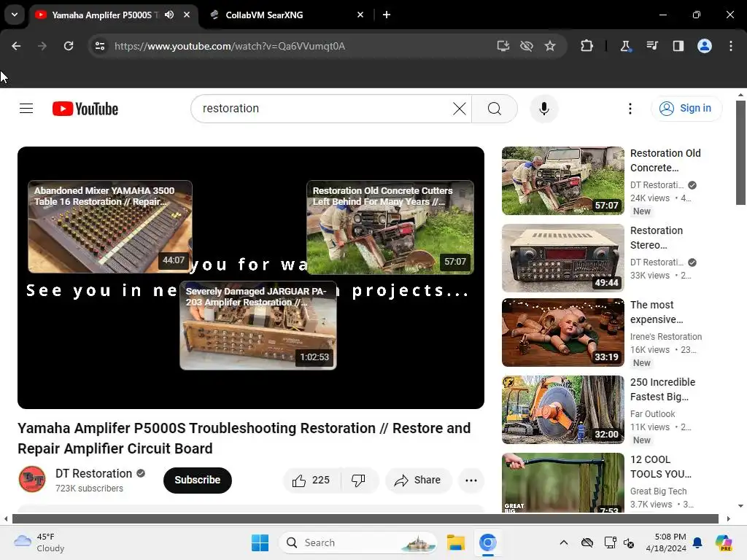The width and height of the screenshot is (747, 560).
Task: Open DT Restoration channel avatar
Action: (x=32, y=479)
